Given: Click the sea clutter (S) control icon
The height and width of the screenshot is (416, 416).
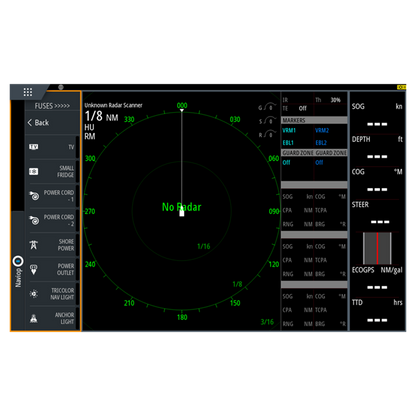Looking at the screenshot, I should click(x=267, y=121).
